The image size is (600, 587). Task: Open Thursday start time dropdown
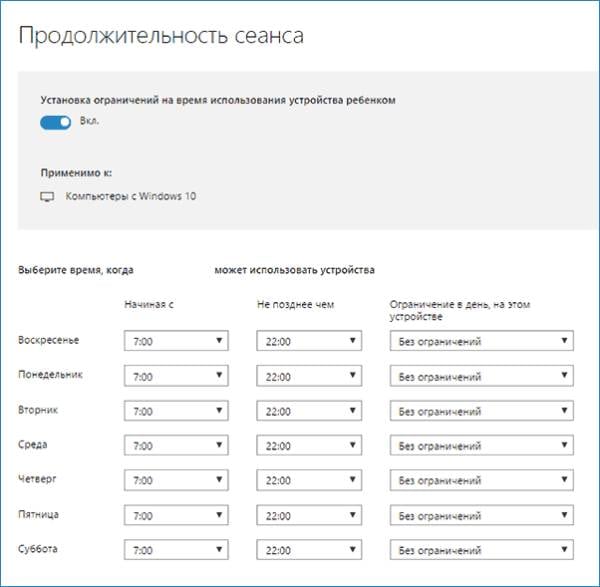coord(177,481)
